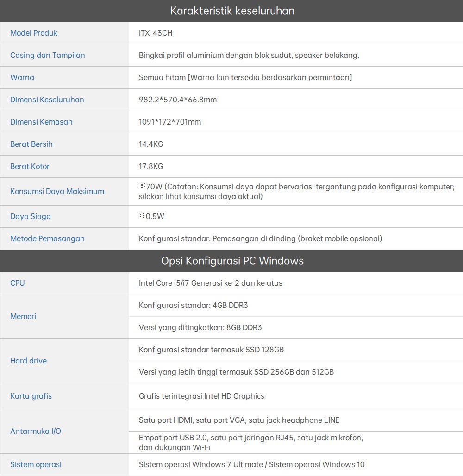Click the 'Metode Pemasangan' label
This screenshot has width=463, height=476.
tap(47, 238)
